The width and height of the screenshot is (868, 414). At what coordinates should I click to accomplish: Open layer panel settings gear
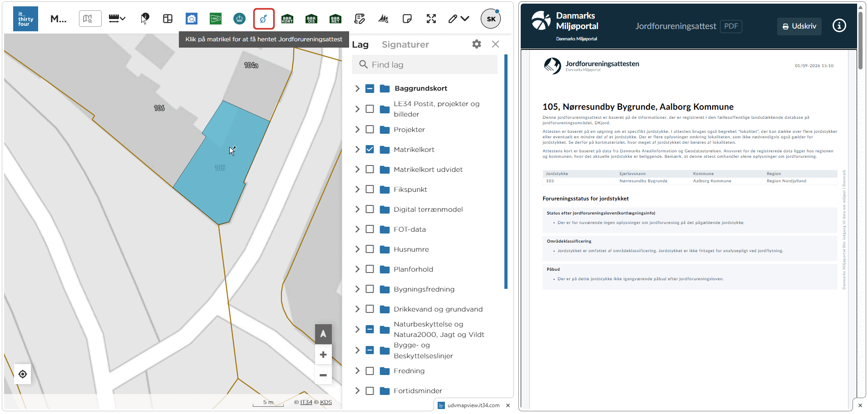click(477, 44)
